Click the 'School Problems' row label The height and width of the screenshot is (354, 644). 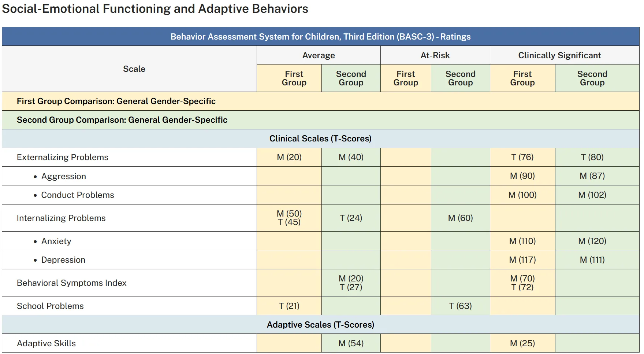pos(50,306)
